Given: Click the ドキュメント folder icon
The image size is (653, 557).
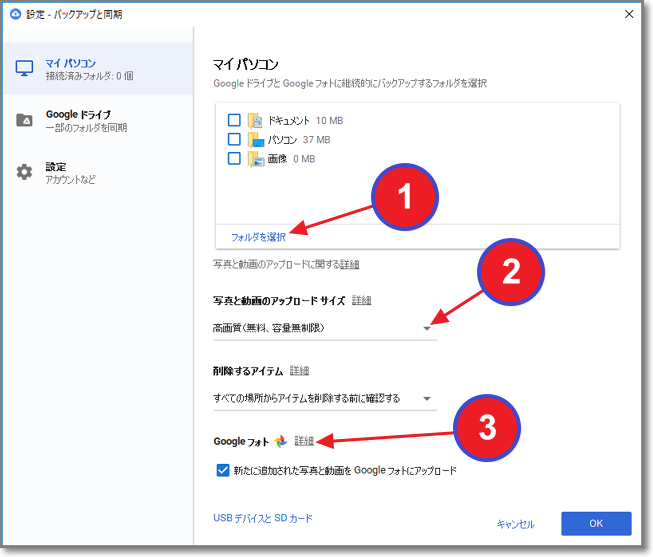Looking at the screenshot, I should (x=255, y=120).
